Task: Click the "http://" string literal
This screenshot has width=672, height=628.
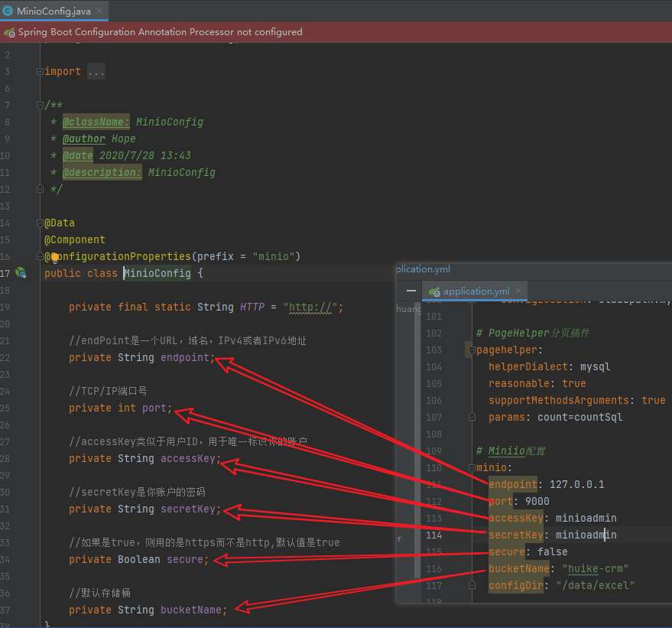Action: (310, 307)
